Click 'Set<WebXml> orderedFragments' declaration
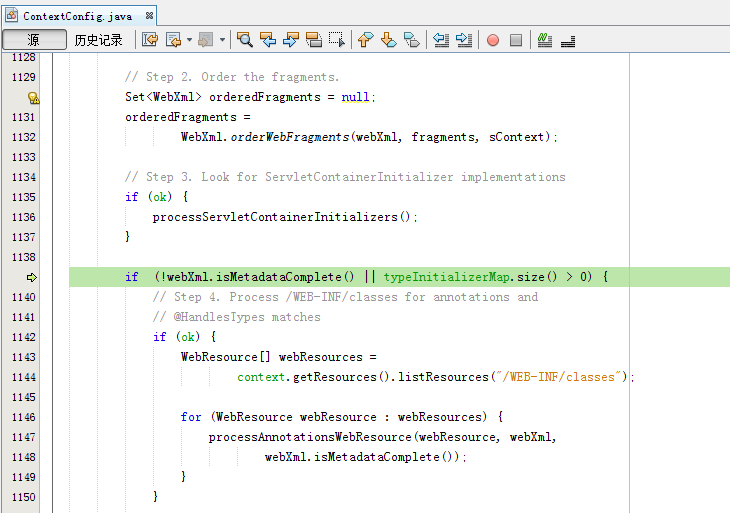730x513 pixels. [x=223, y=97]
